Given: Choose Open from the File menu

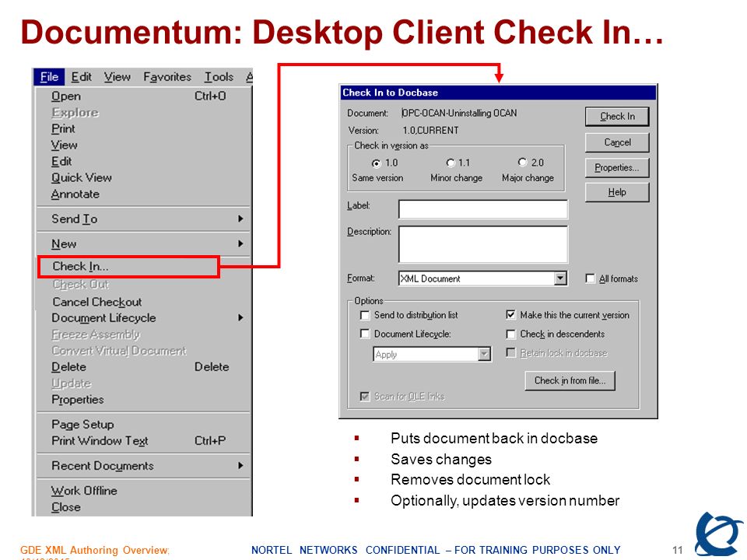Looking at the screenshot, I should tap(143, 96).
